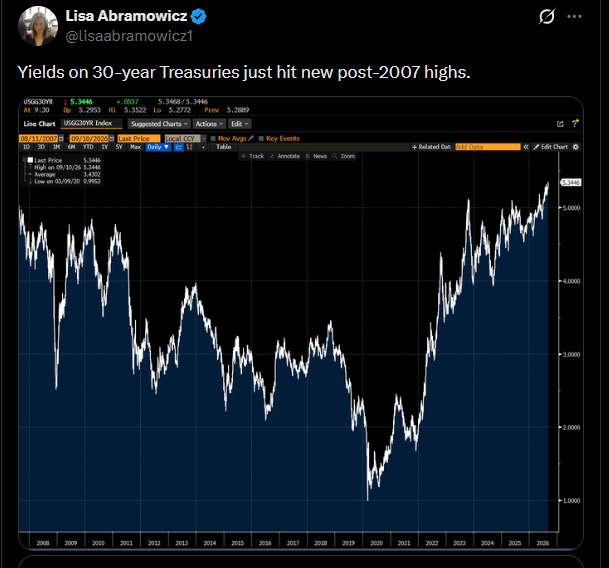Open the Actions dropdown menu

209,124
